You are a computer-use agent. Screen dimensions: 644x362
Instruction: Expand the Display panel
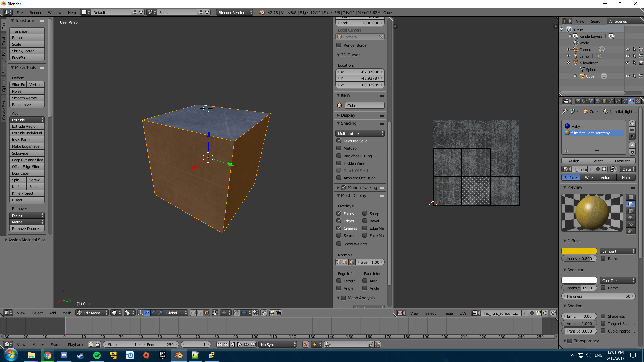[x=348, y=115]
